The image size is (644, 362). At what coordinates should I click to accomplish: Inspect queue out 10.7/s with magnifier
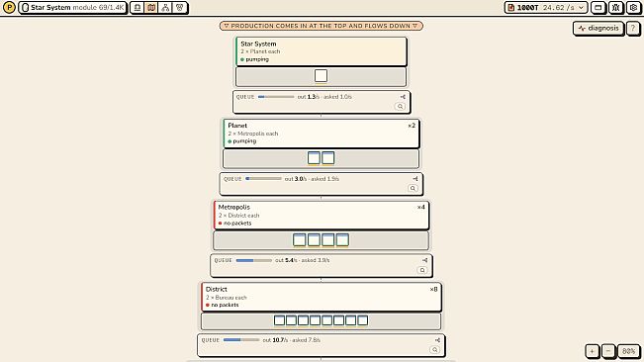[434, 350]
